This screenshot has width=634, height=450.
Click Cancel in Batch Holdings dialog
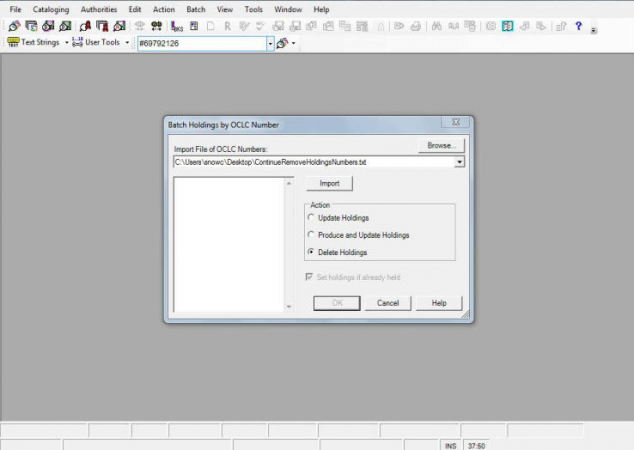point(388,303)
